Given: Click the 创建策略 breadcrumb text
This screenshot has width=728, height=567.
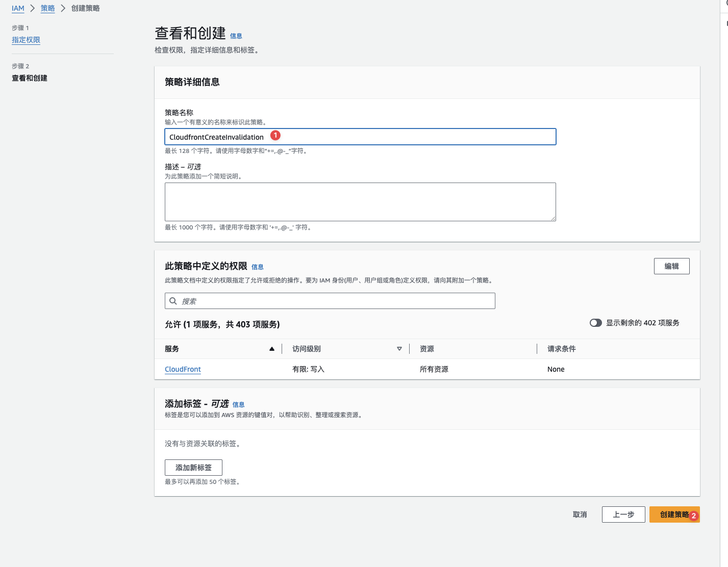Looking at the screenshot, I should click(86, 8).
